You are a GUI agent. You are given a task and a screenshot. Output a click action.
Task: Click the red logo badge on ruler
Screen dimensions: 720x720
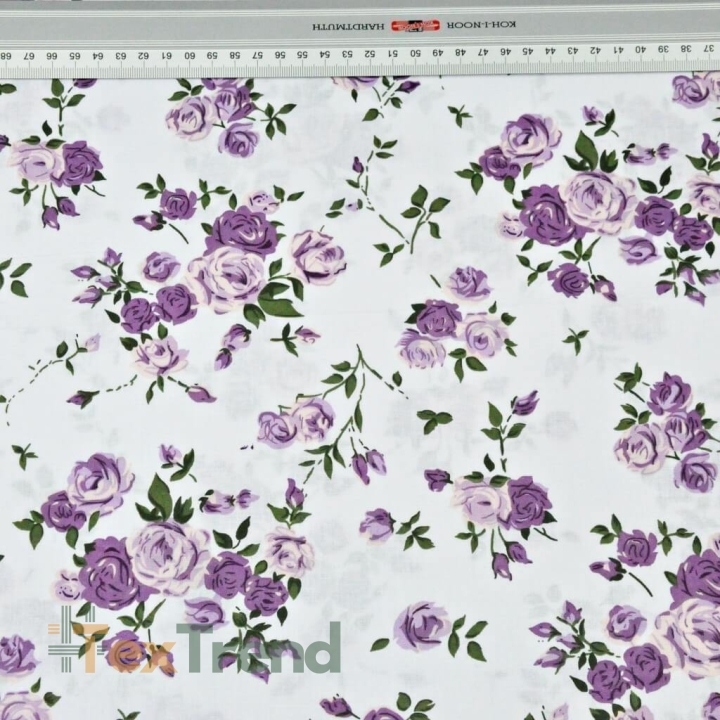pos(415,25)
